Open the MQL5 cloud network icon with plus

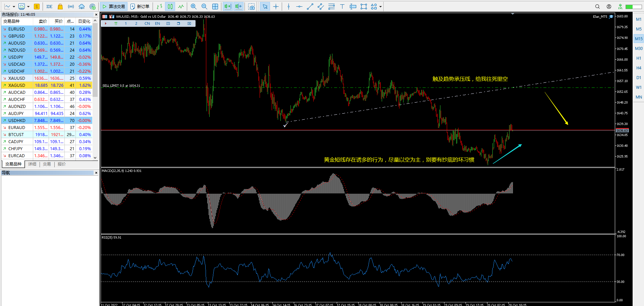coord(93,6)
